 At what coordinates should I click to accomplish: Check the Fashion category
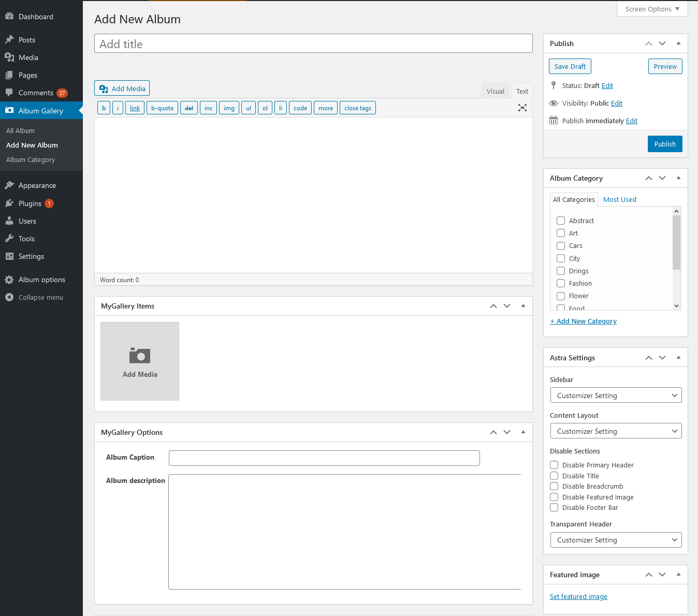pos(561,283)
